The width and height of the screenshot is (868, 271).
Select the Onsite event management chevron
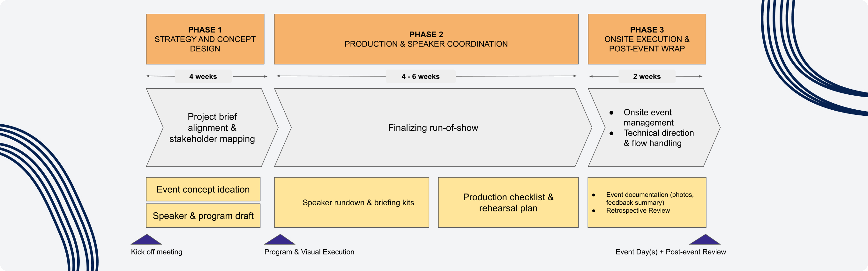[654, 128]
